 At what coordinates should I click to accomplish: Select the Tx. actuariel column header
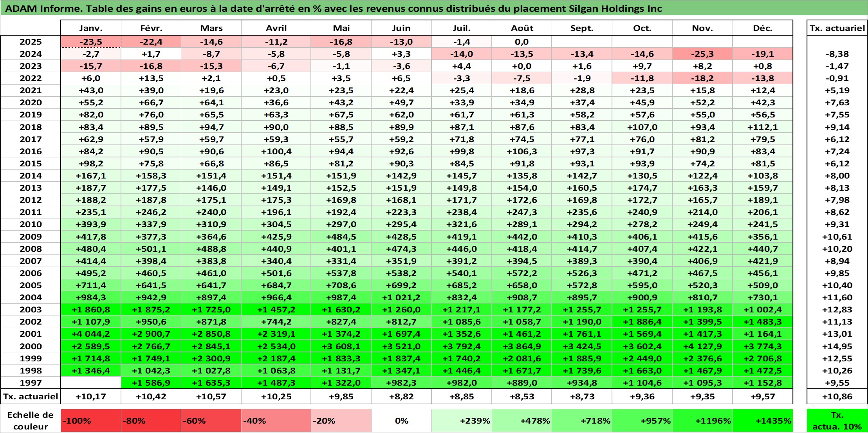(x=837, y=28)
